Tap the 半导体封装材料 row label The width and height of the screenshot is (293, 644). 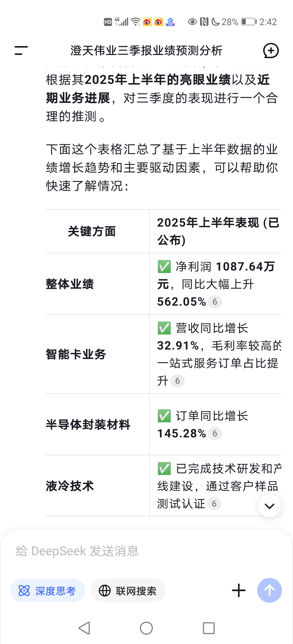pyautogui.click(x=88, y=424)
